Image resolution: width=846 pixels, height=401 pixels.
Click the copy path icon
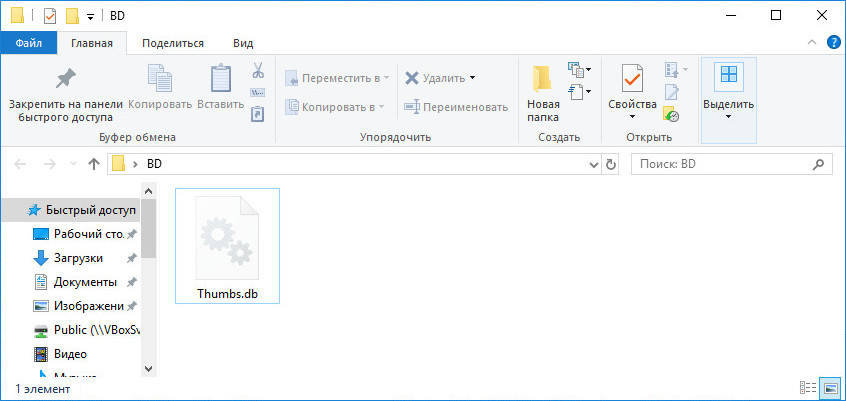pyautogui.click(x=258, y=92)
